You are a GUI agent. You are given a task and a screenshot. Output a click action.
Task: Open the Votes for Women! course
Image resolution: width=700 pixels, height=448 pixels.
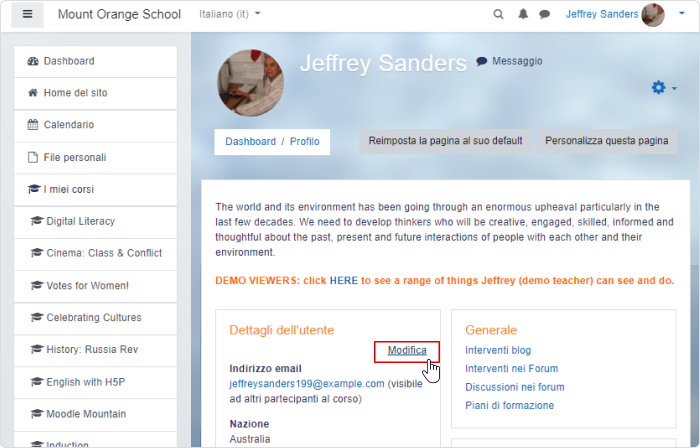[x=95, y=286]
